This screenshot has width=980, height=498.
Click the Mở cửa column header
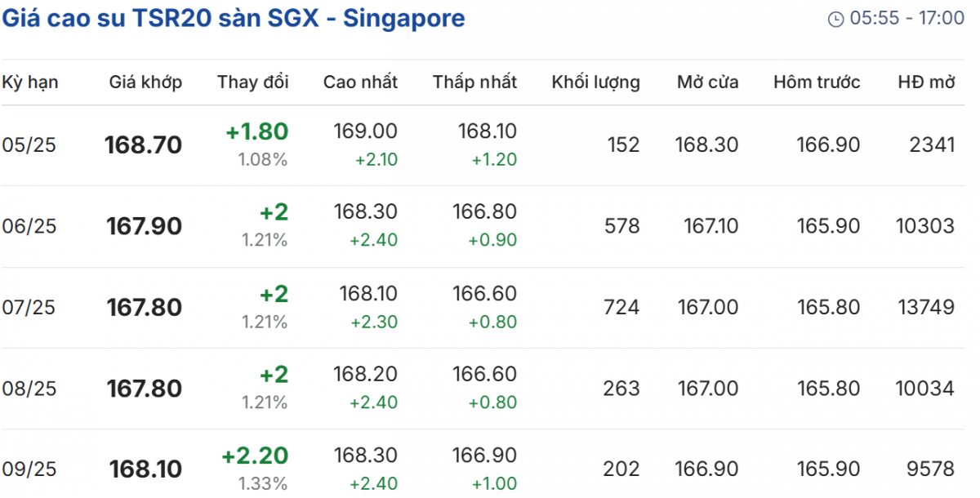coord(707,82)
